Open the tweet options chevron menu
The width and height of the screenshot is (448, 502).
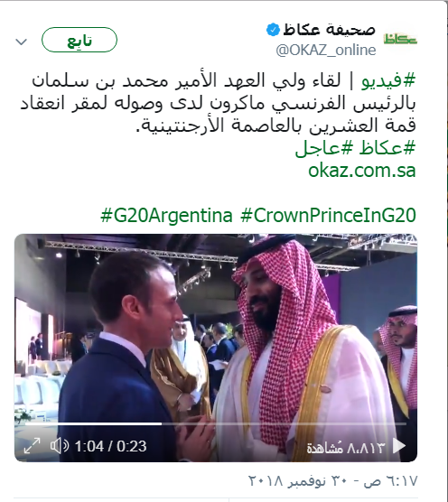coord(22,42)
